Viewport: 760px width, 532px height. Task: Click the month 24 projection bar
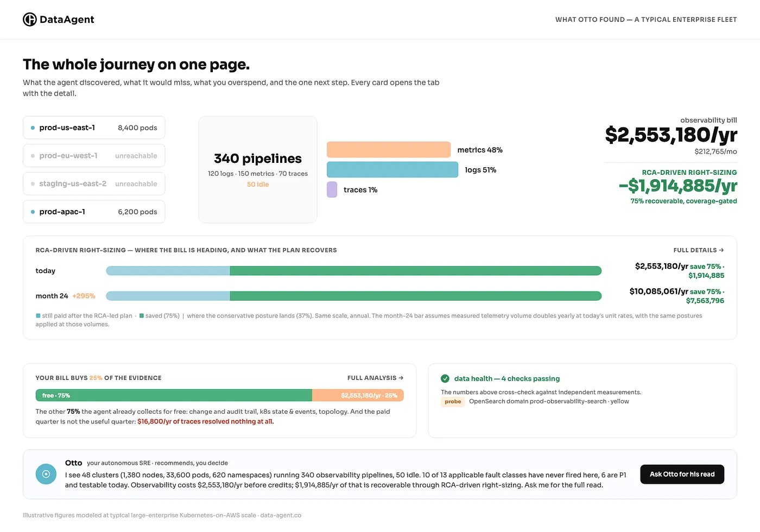coord(354,296)
